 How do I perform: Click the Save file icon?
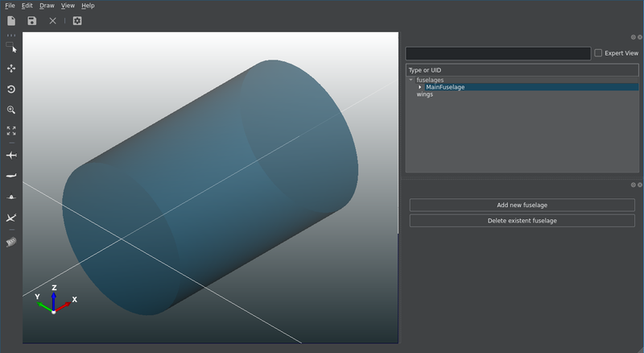[x=32, y=21]
